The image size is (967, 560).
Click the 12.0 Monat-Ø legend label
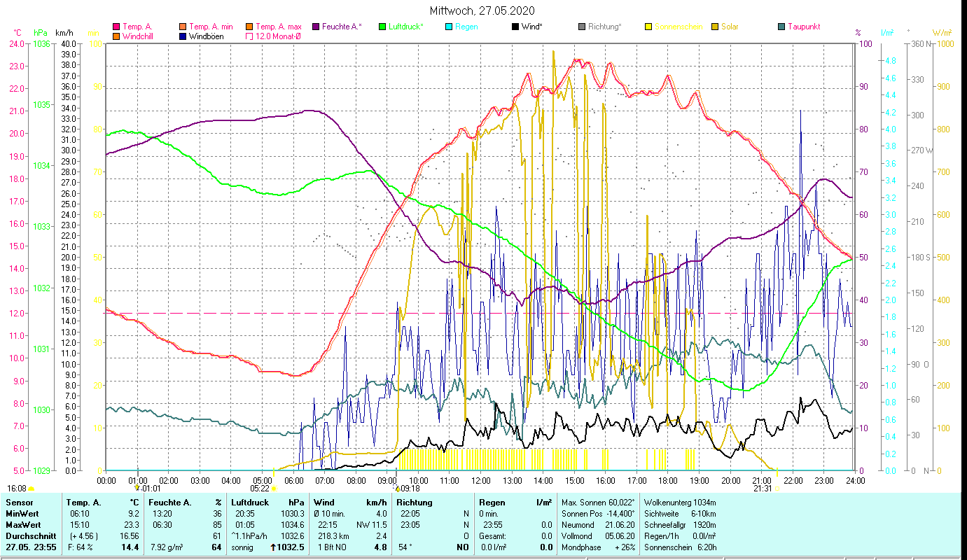pos(279,36)
